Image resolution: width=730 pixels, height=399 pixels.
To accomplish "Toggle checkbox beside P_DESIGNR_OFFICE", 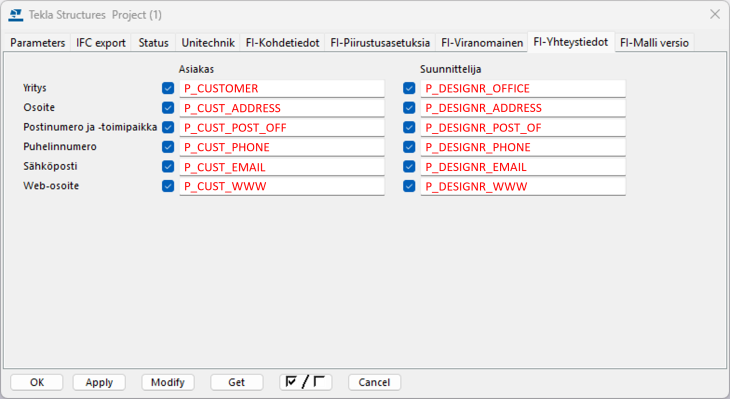I will (409, 88).
